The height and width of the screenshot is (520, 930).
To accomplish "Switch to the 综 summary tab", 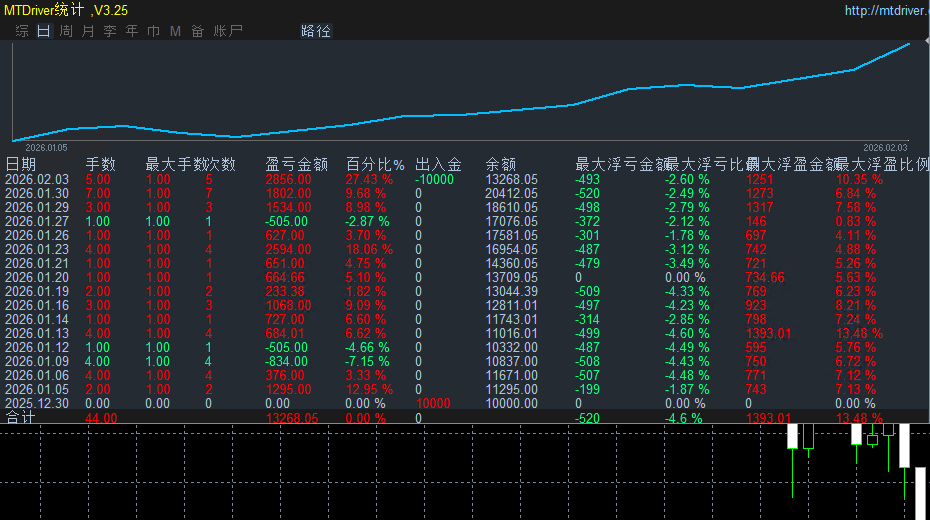I will point(22,31).
